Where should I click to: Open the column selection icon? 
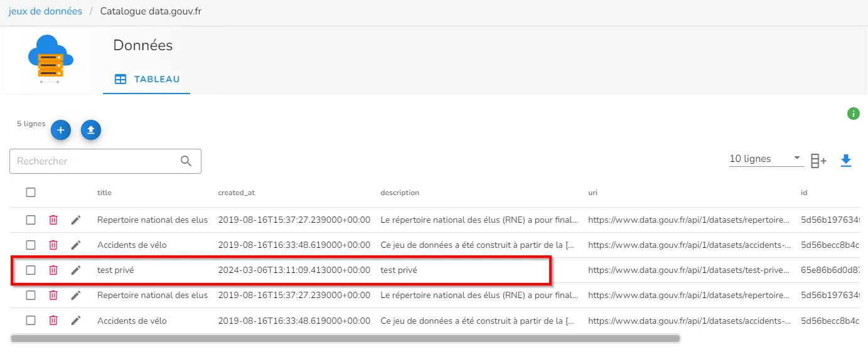[818, 161]
